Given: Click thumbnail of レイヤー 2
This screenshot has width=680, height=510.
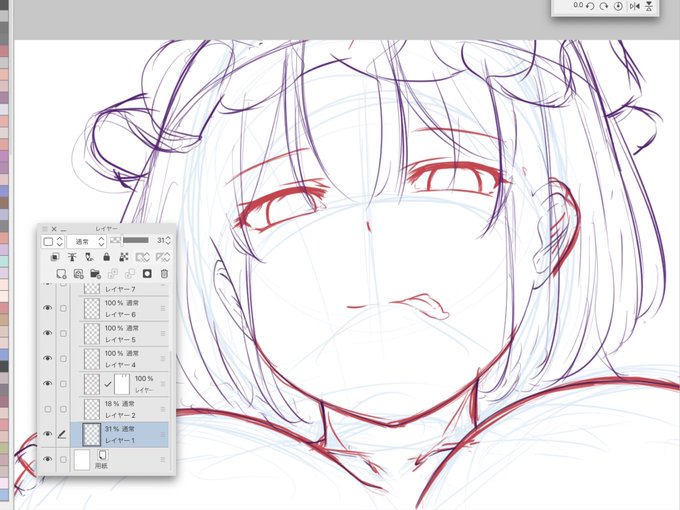Looking at the screenshot, I should pos(92,409).
